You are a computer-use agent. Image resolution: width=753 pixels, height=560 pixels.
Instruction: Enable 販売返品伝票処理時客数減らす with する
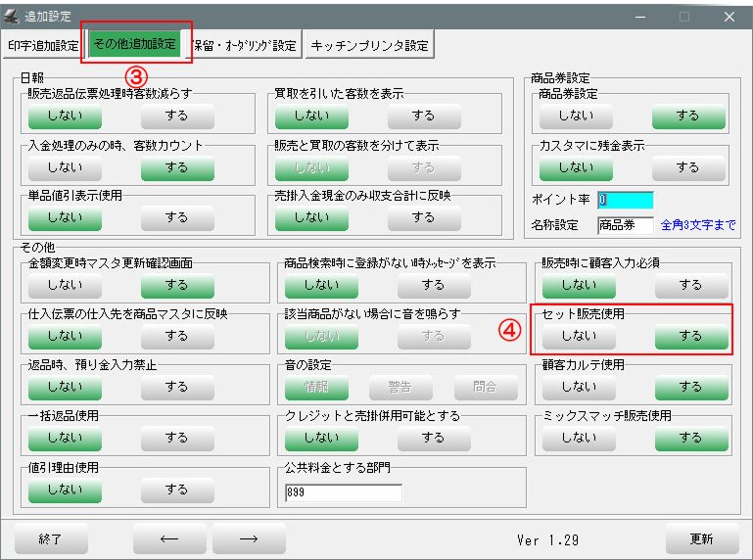tap(176, 116)
